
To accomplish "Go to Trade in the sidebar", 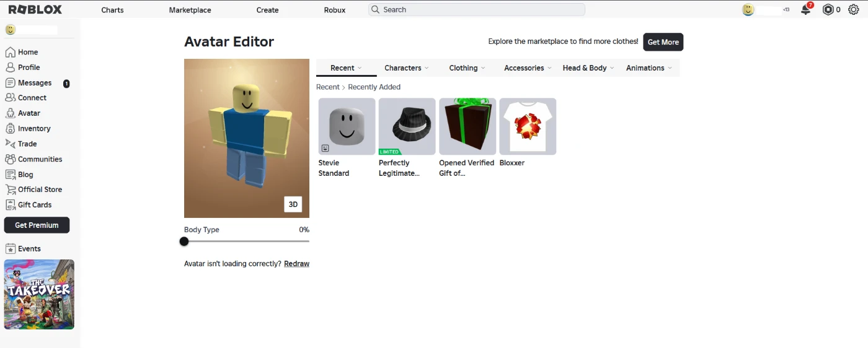I will pyautogui.click(x=27, y=144).
